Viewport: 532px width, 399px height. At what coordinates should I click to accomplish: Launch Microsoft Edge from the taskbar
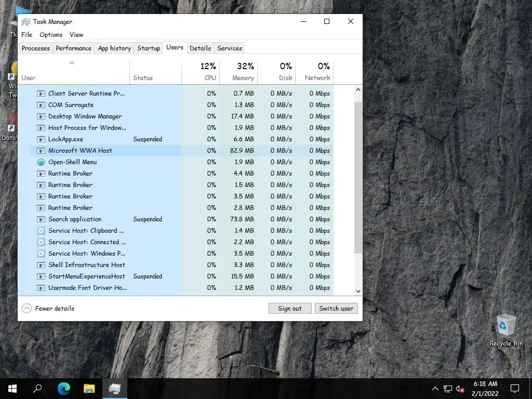click(x=64, y=389)
